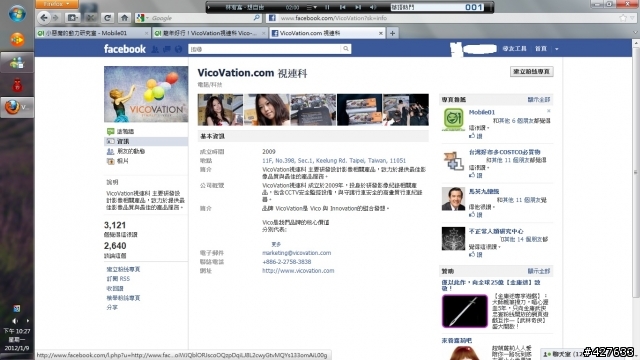Click the first girl photo thumbnail
Screen dimensions: 640x360
point(220,109)
